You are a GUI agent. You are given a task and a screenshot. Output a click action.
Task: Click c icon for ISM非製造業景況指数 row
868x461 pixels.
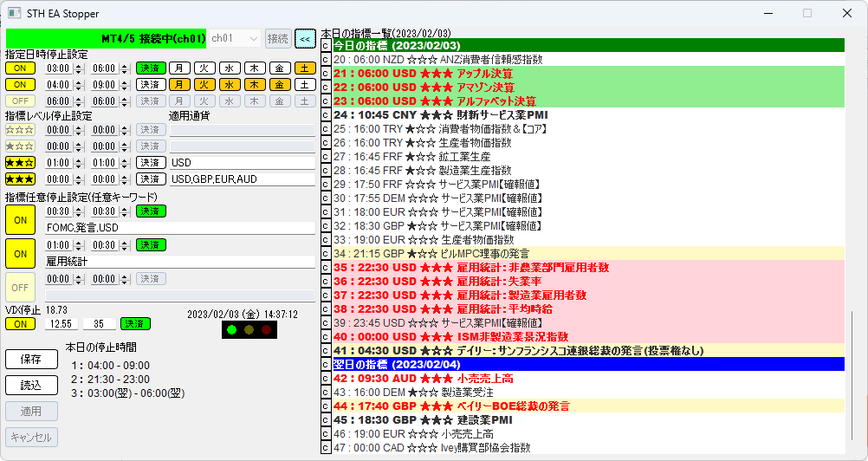point(326,336)
